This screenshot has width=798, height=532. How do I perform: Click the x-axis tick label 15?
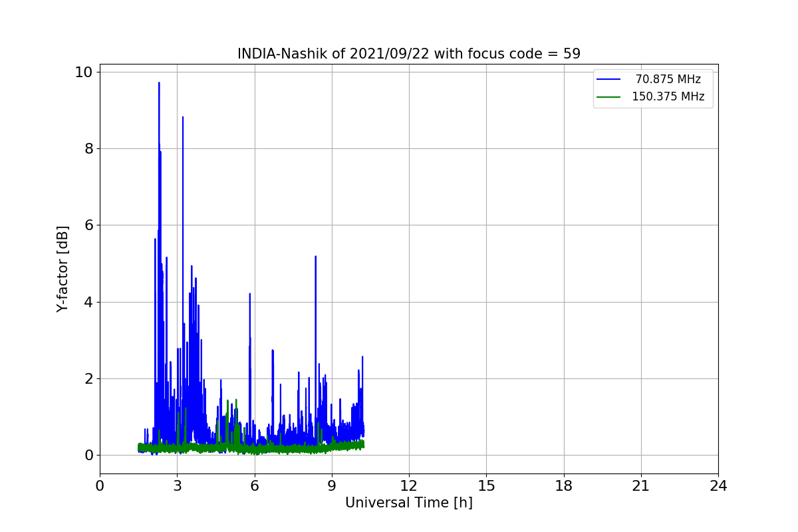click(x=486, y=486)
